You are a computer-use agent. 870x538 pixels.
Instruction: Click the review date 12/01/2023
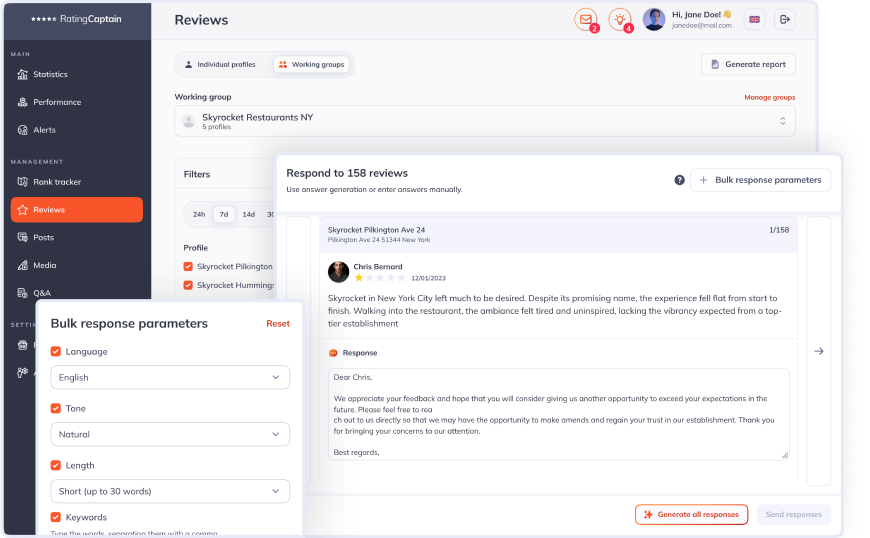click(x=428, y=278)
